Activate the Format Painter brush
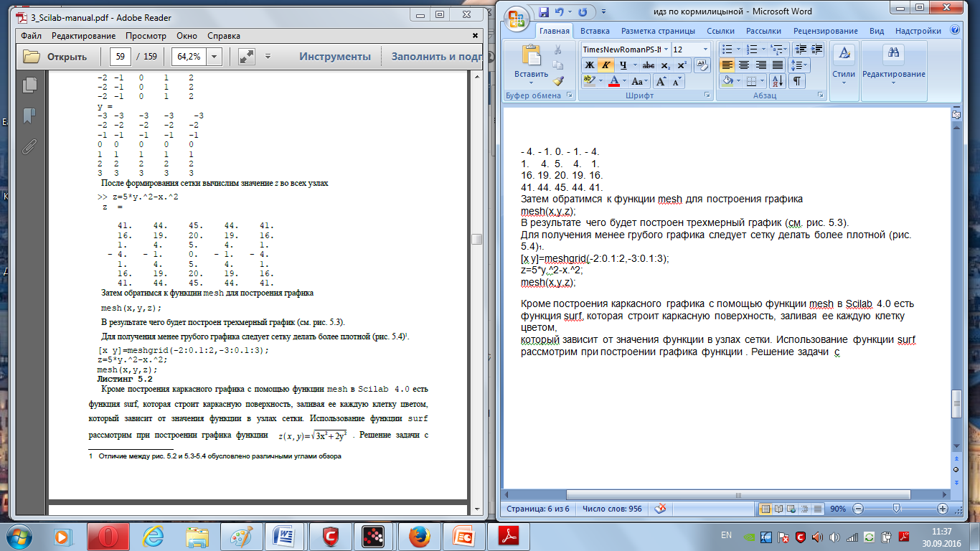980x551 pixels. (x=557, y=81)
